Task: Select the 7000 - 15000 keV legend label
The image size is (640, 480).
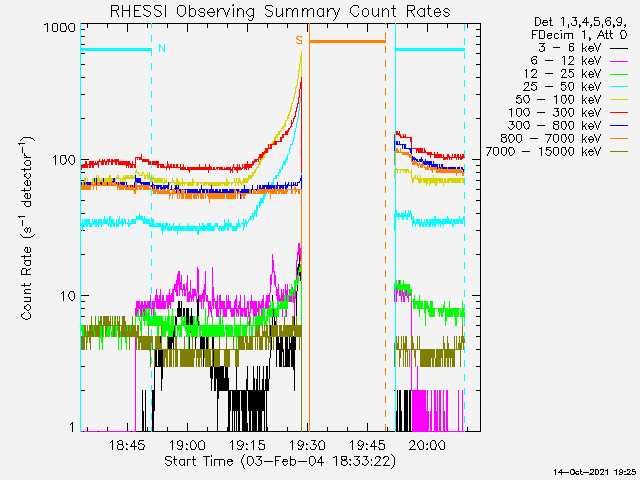Action: coord(543,152)
